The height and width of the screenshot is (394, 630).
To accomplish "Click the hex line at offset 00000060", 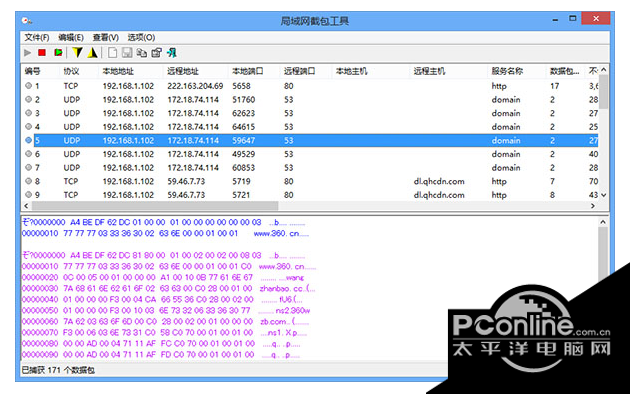I will 166,321.
